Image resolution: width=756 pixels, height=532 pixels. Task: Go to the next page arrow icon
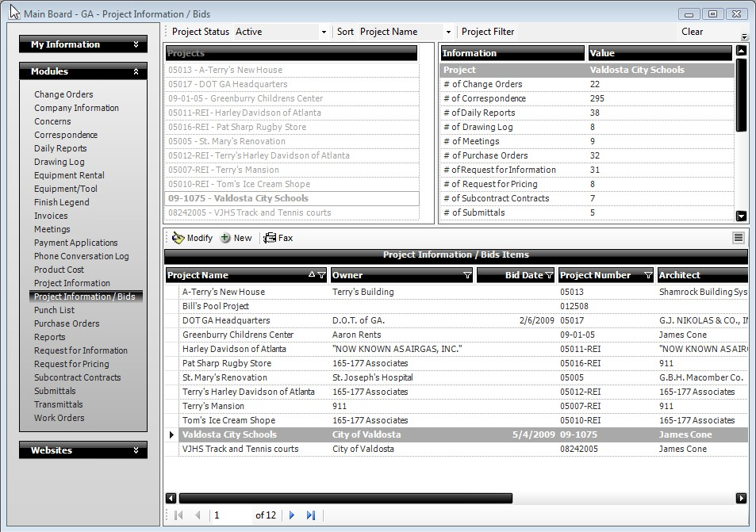(x=292, y=515)
